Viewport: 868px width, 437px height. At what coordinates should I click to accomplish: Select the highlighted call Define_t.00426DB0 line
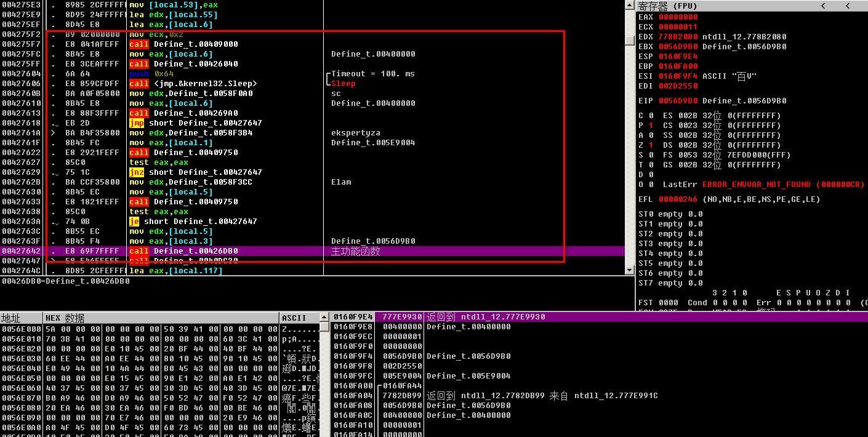(183, 251)
